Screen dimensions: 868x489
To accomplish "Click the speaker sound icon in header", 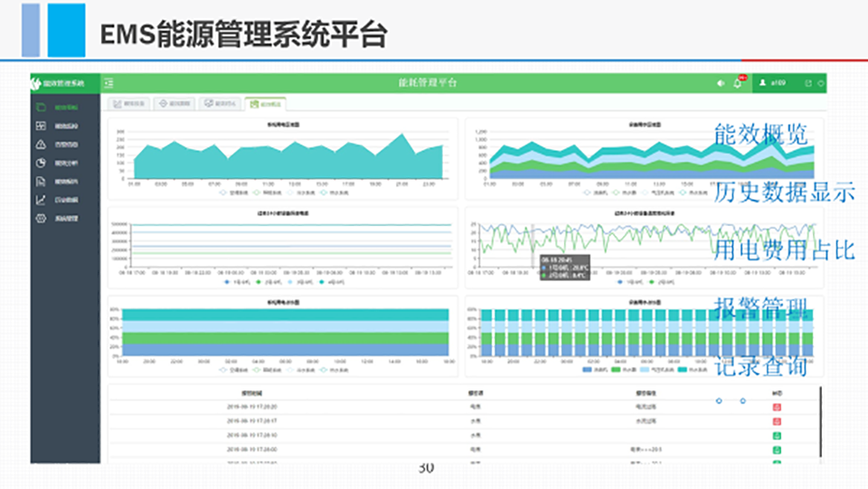I will point(721,83).
